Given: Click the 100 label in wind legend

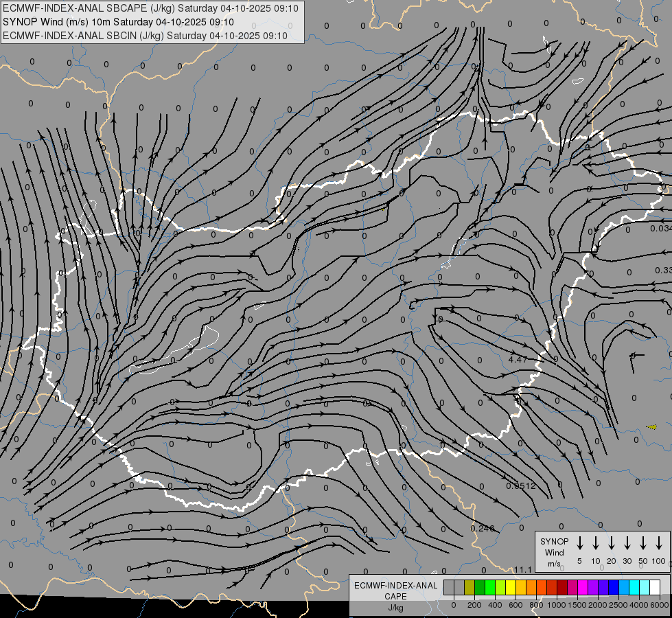Looking at the screenshot, I should pos(659,561).
